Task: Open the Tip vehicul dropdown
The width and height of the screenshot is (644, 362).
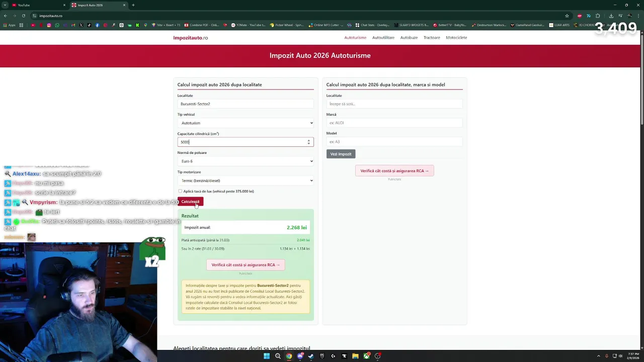Action: pyautogui.click(x=246, y=123)
